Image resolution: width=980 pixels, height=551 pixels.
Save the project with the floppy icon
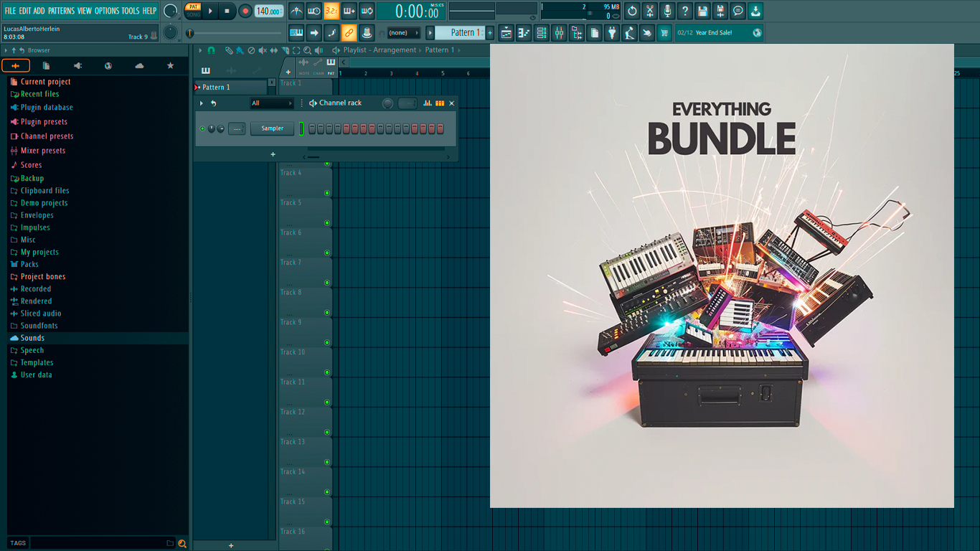pyautogui.click(x=702, y=11)
